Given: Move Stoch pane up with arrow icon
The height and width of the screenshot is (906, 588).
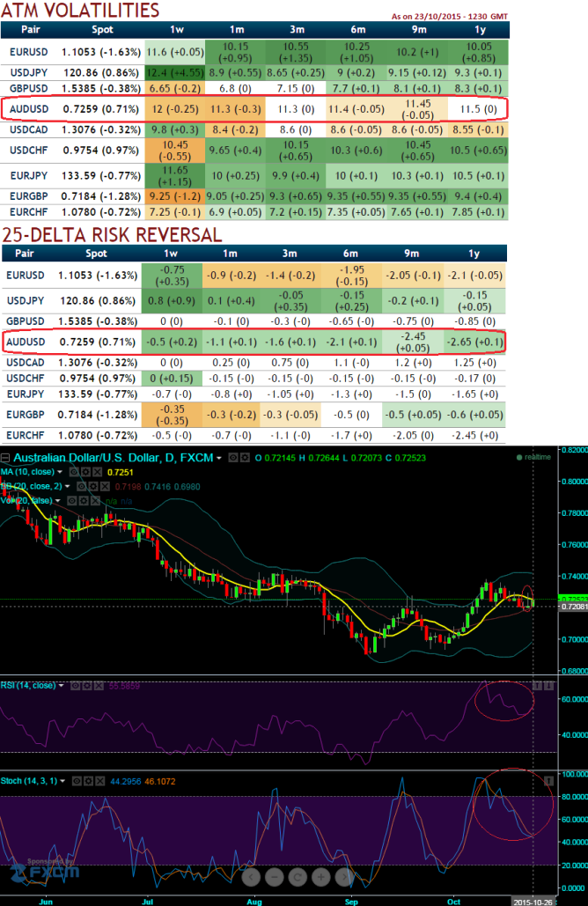Looking at the screenshot, I should (548, 781).
